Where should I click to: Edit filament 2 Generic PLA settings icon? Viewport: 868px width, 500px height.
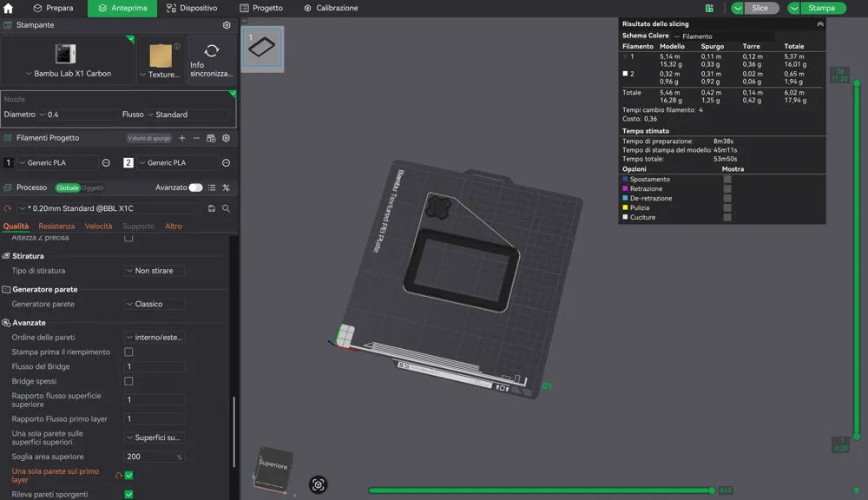pyautogui.click(x=226, y=163)
